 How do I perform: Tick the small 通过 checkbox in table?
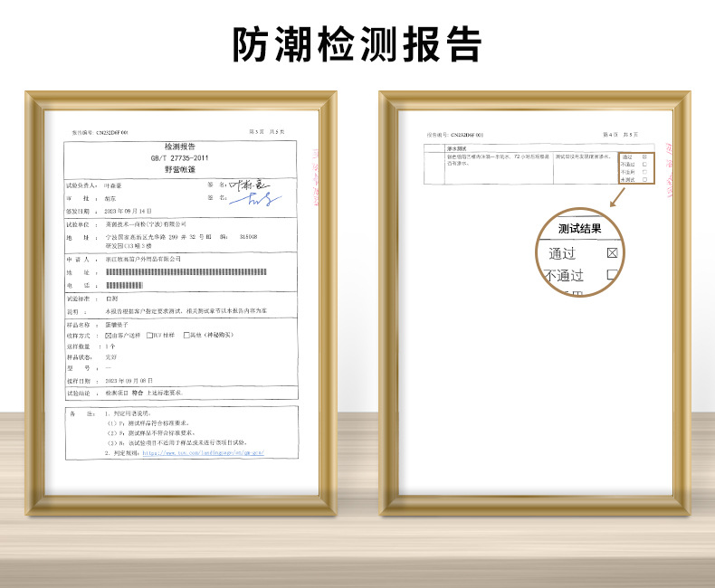click(644, 156)
